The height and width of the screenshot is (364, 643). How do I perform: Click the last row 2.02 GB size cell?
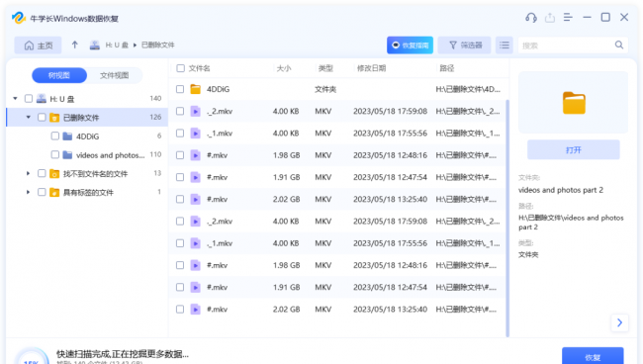pyautogui.click(x=286, y=309)
